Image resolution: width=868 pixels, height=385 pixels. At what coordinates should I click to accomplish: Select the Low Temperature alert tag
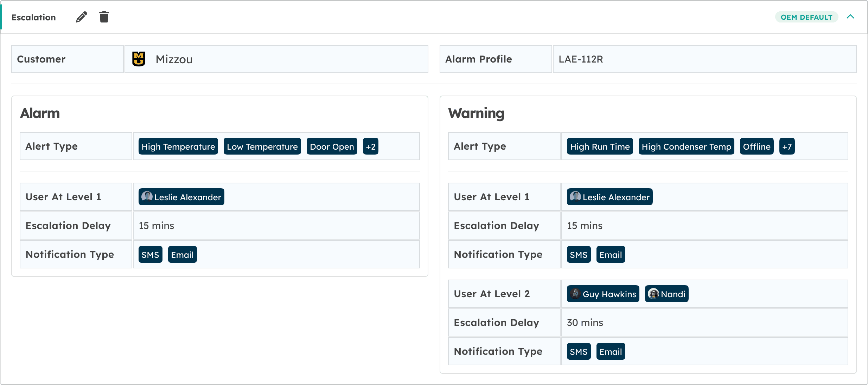tap(262, 146)
